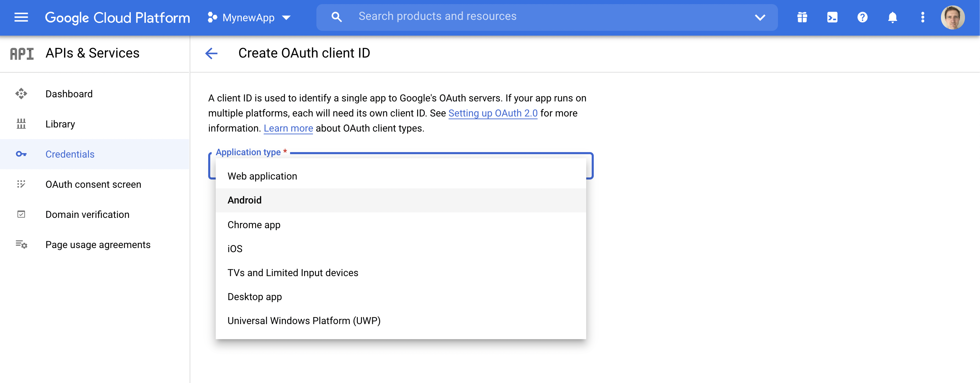Screen dimensions: 980x383
Task: Open the gift free trial icon
Action: tap(802, 17)
